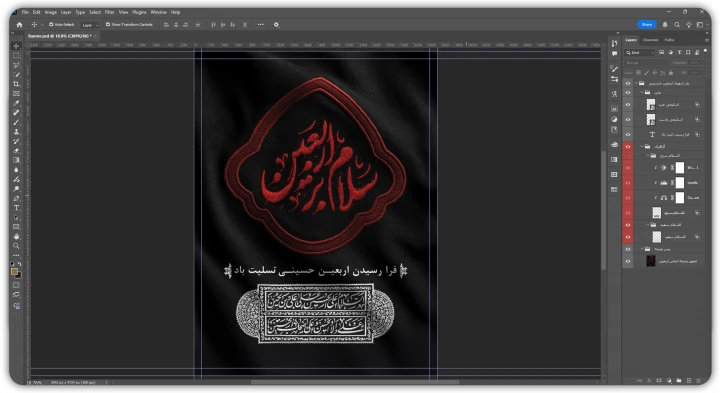Select the Rectangle shape tool
This screenshot has width=720, height=393.
pos(17,227)
